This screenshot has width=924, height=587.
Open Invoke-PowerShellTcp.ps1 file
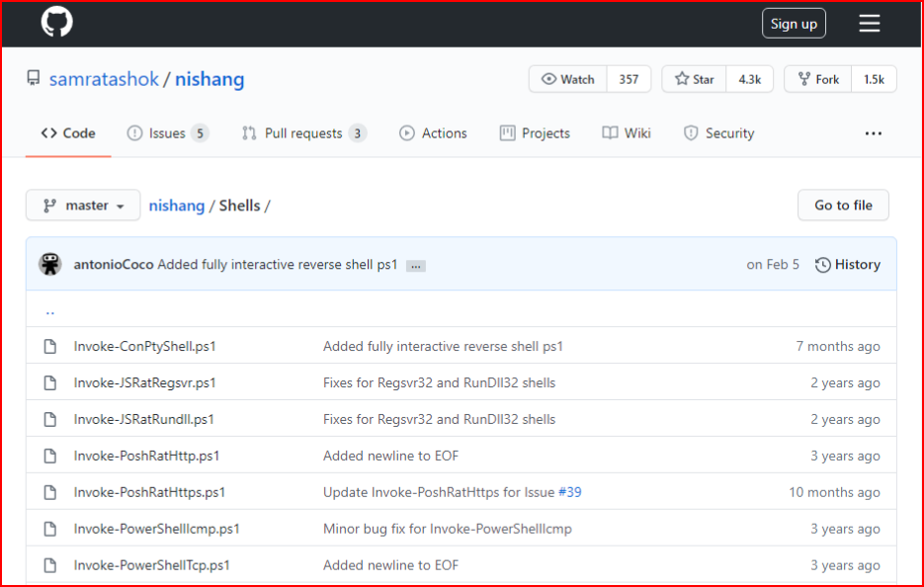pyautogui.click(x=151, y=565)
